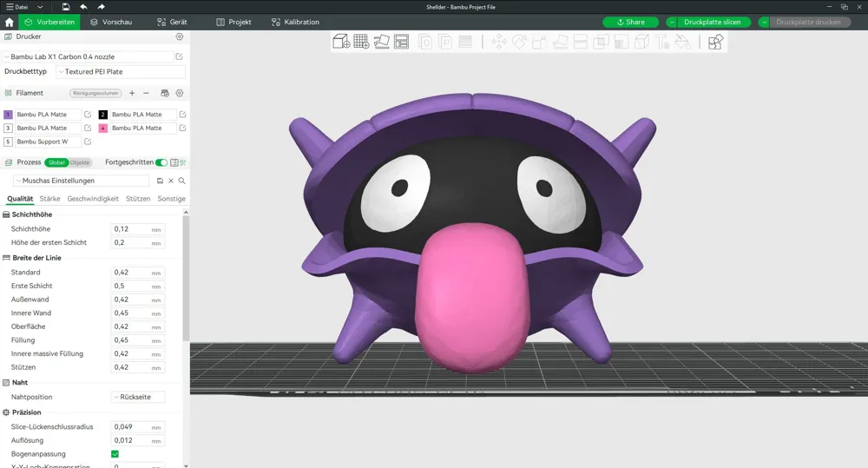Click the Druckplatte slicen button

(713, 23)
